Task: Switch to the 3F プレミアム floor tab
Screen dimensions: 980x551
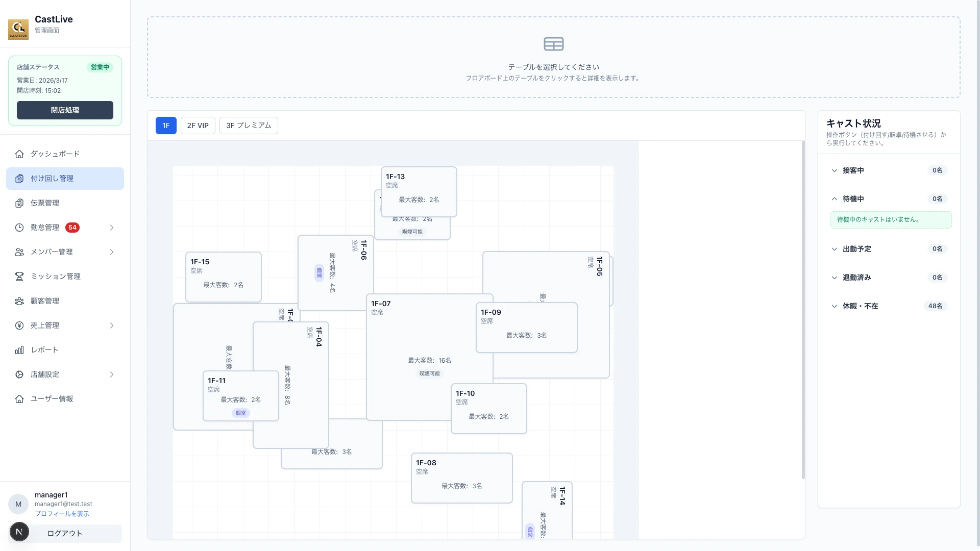Action: pos(249,126)
